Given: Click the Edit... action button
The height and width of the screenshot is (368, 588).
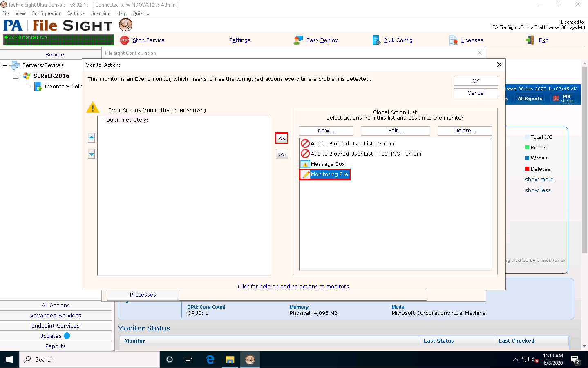Looking at the screenshot, I should 396,131.
